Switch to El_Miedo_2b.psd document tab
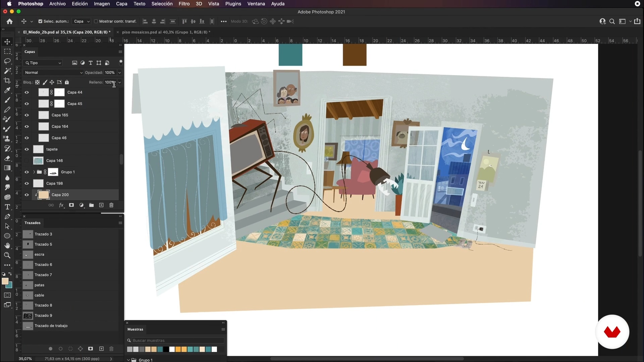 67,32
